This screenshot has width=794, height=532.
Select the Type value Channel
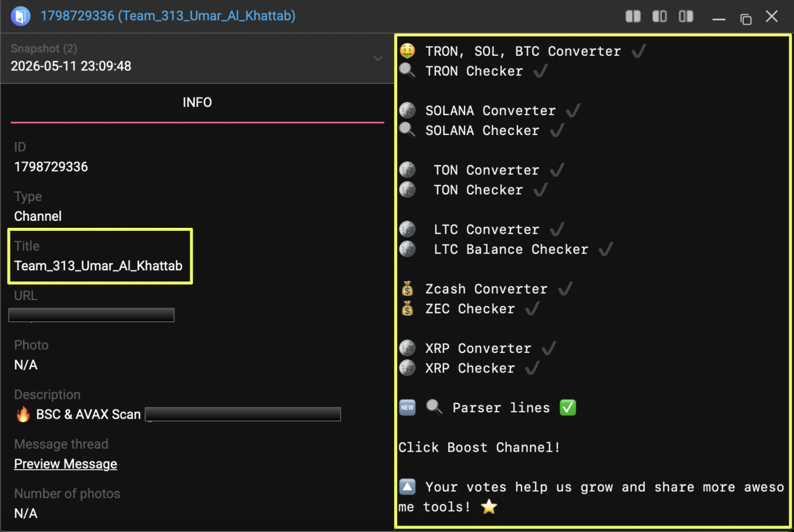(38, 216)
